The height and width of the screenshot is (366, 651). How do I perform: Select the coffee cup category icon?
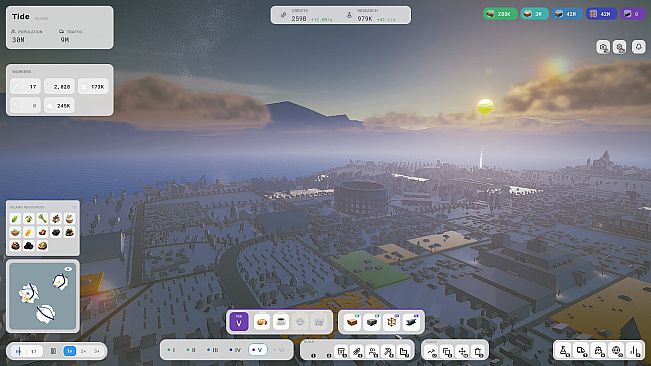281,322
